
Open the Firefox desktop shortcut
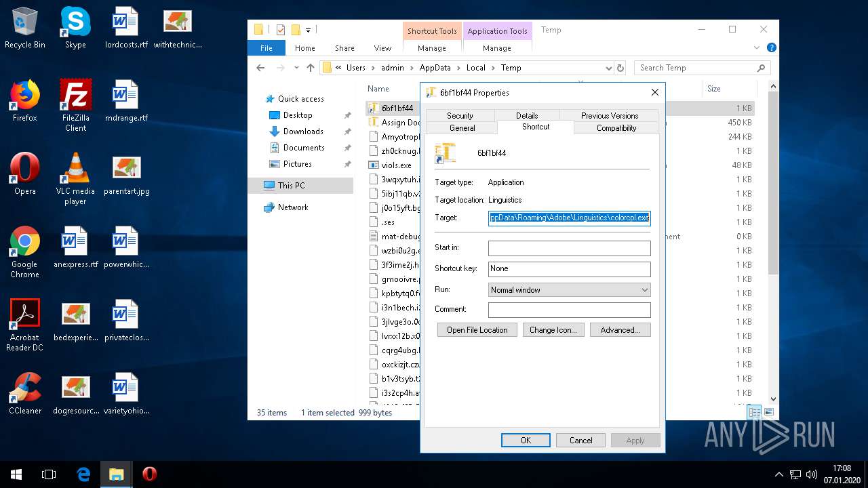point(25,102)
